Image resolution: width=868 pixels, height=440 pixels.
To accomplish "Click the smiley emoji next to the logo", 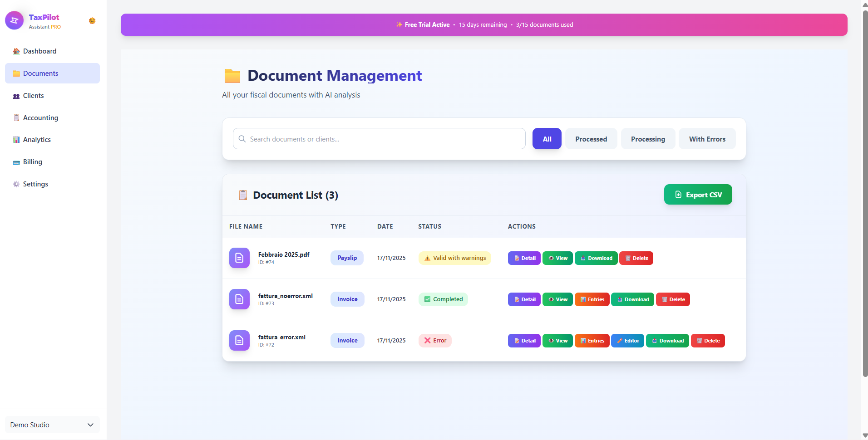I will pyautogui.click(x=92, y=20).
